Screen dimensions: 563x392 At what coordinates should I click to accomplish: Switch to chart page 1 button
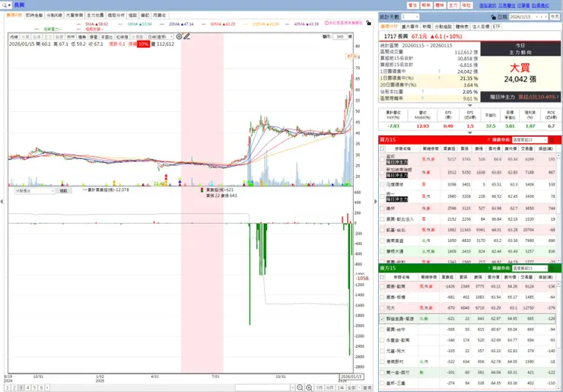[x=8, y=387]
